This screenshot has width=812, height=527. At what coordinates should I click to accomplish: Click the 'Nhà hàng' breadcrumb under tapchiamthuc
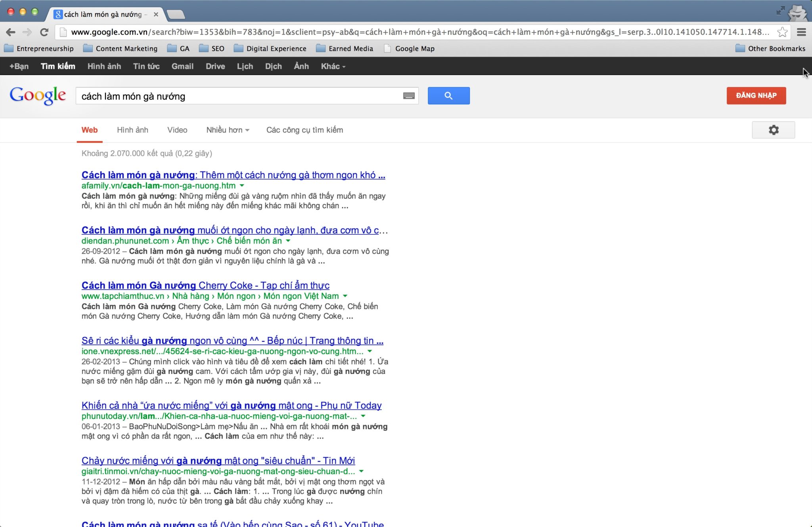coord(190,296)
